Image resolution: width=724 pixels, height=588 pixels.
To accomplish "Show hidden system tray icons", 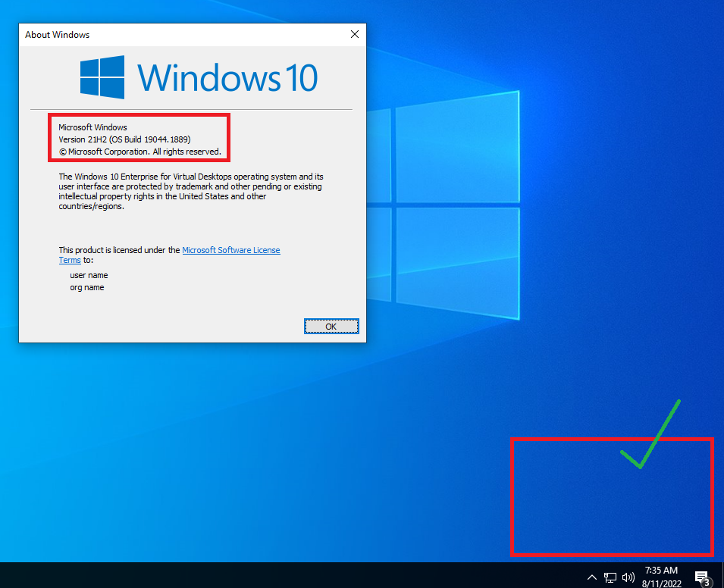I will (591, 577).
